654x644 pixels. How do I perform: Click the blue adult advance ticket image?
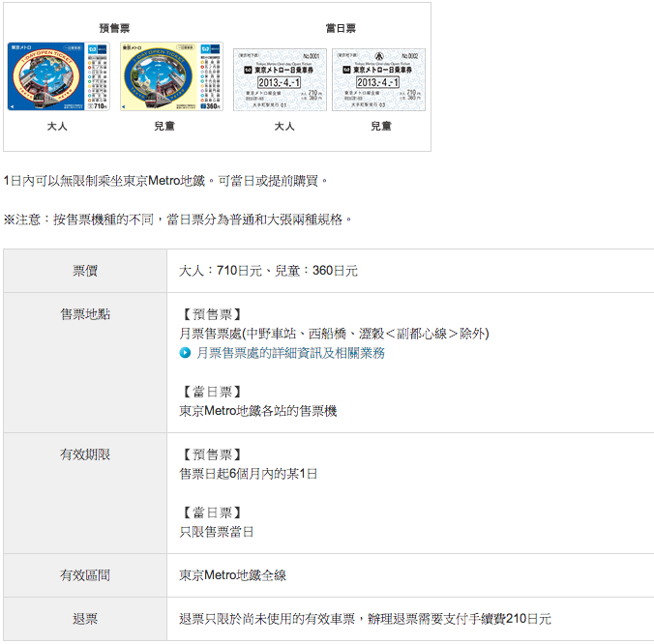click(x=58, y=76)
